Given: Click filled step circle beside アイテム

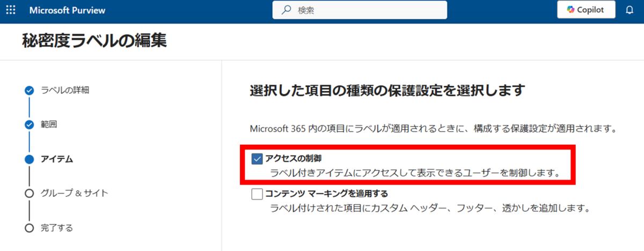Looking at the screenshot, I should point(30,159).
